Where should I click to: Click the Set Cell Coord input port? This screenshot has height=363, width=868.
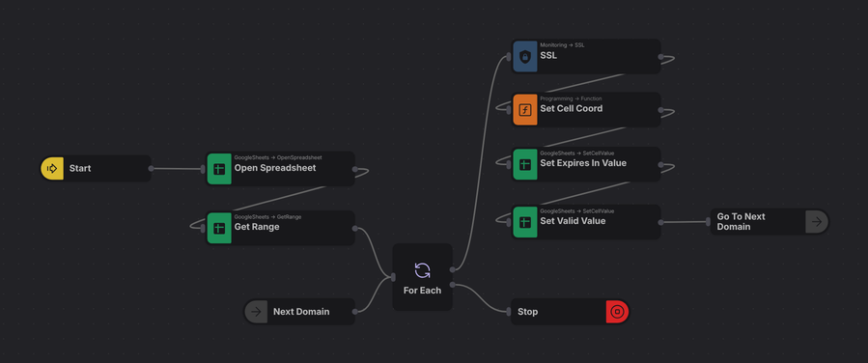pos(509,109)
